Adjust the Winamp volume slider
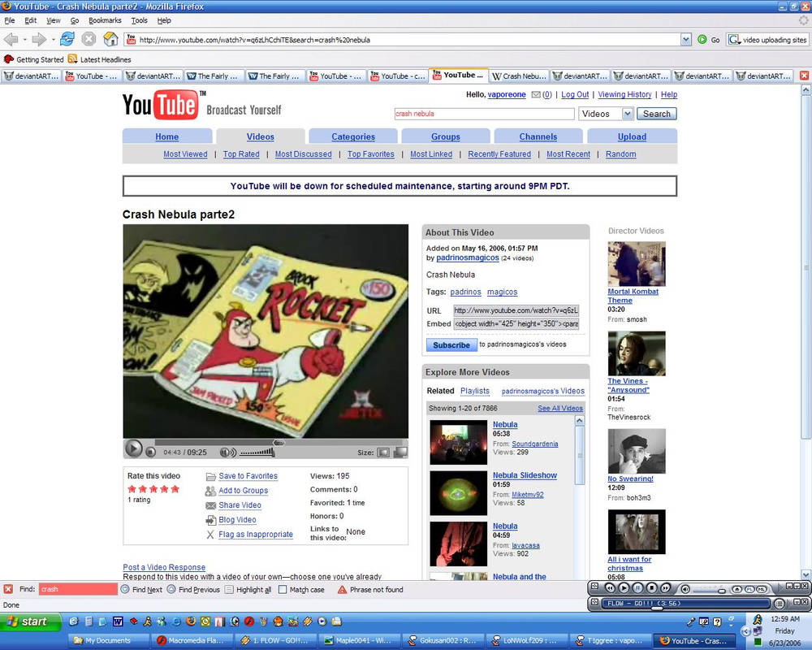 (x=709, y=590)
